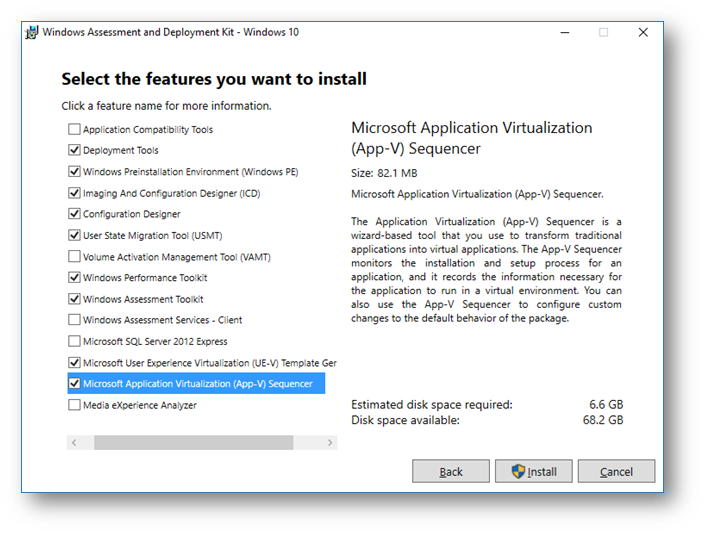Viewport: 706px width, 535px height.
Task: Uncheck App-V Sequencer checkbox
Action: [x=74, y=383]
